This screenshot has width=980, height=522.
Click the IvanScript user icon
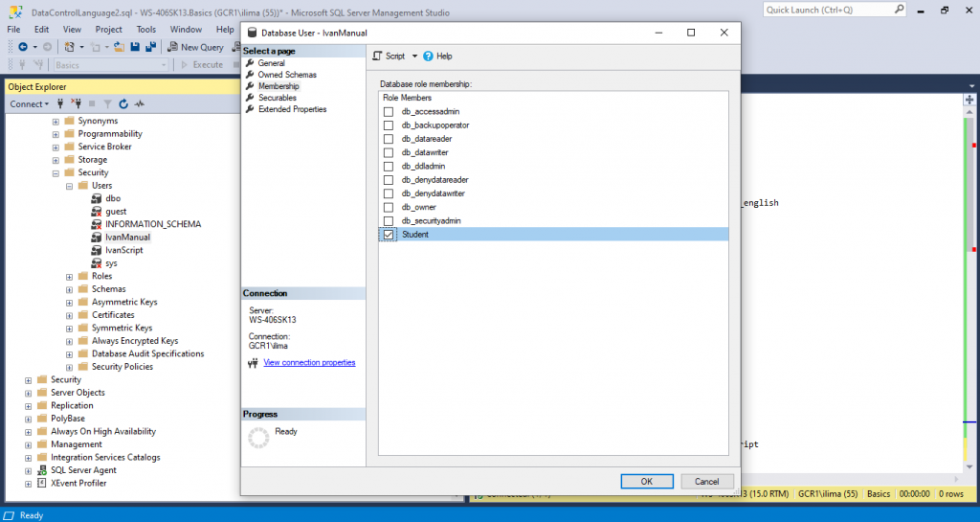[x=97, y=250]
